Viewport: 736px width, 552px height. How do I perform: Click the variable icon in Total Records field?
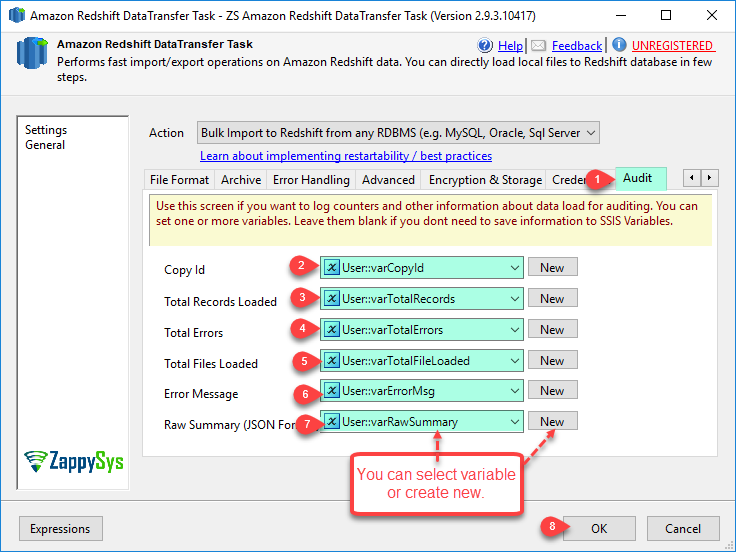click(x=331, y=299)
